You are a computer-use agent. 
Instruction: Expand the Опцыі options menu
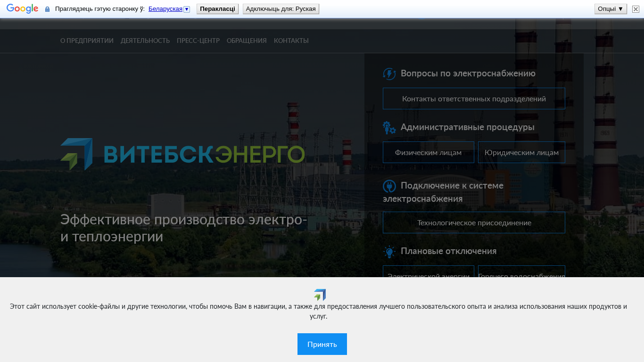click(x=611, y=9)
